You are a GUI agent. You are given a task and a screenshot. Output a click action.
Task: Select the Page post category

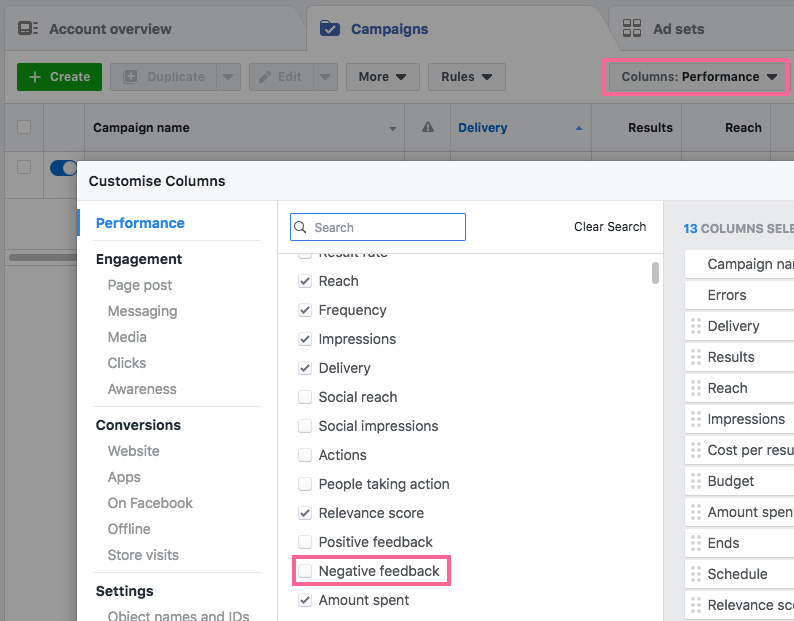pos(140,285)
